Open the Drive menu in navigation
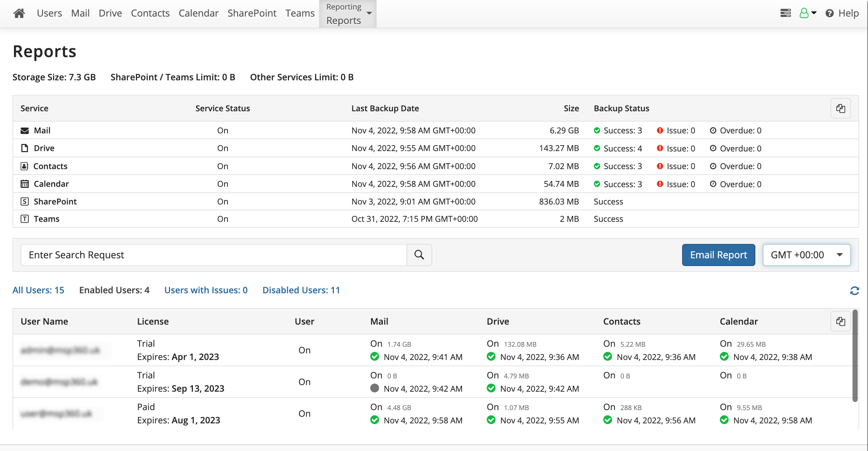Viewport: 868px width, 451px height. pyautogui.click(x=110, y=13)
